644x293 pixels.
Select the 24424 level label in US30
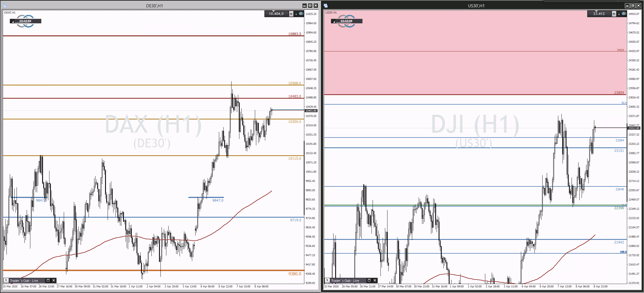tap(621, 50)
